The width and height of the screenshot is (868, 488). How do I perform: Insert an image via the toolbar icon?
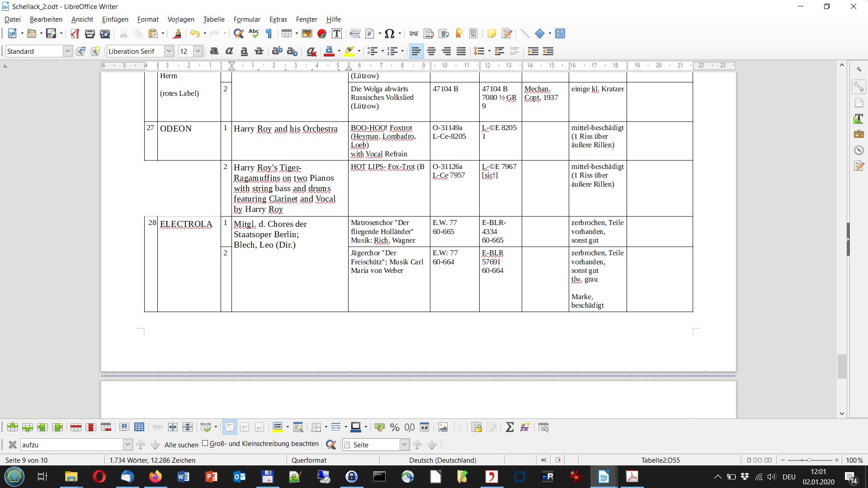(x=307, y=33)
